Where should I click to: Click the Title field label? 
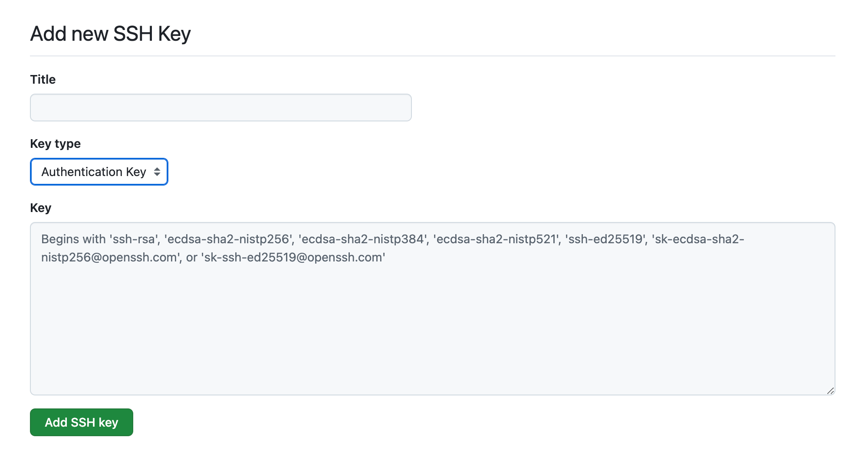[x=43, y=79]
